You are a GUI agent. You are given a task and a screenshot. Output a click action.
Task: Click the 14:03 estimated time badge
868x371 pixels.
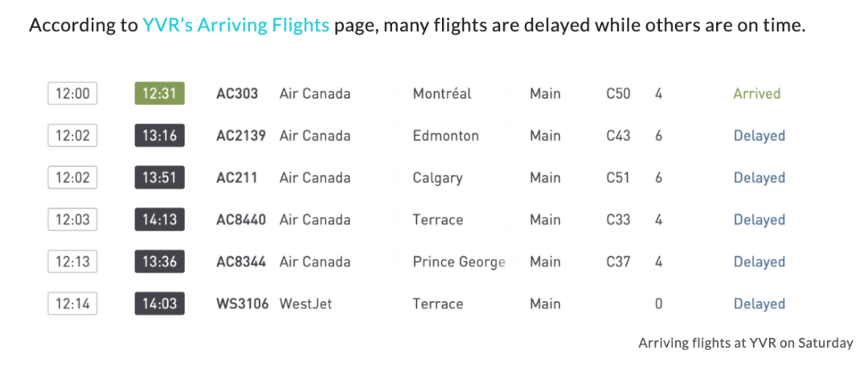coord(159,304)
